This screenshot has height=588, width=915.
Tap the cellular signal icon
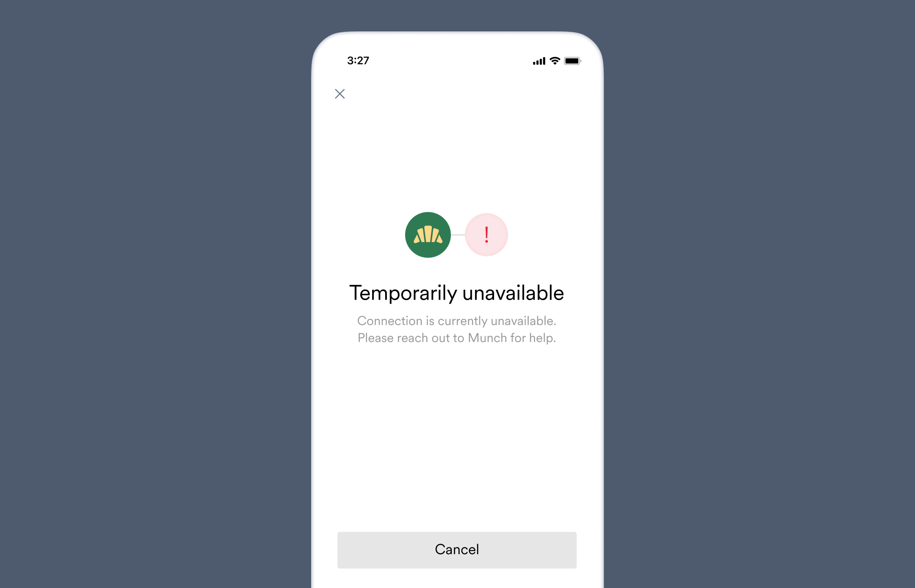(x=534, y=60)
